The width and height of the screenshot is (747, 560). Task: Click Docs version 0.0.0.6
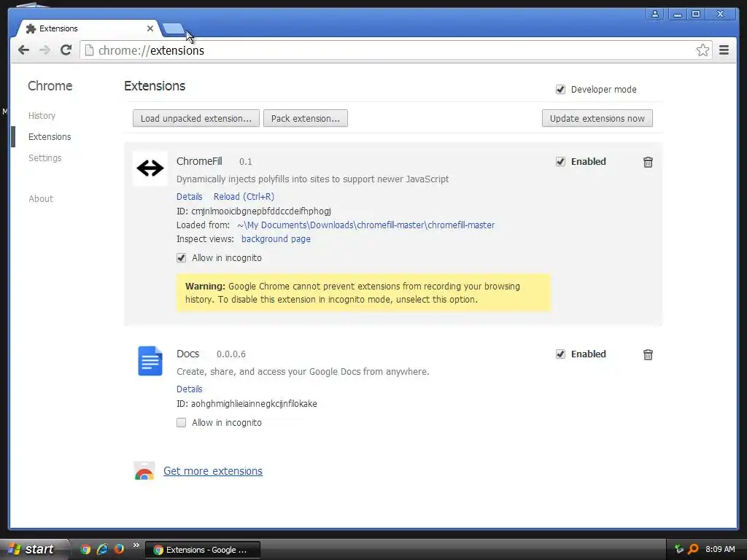pos(231,354)
